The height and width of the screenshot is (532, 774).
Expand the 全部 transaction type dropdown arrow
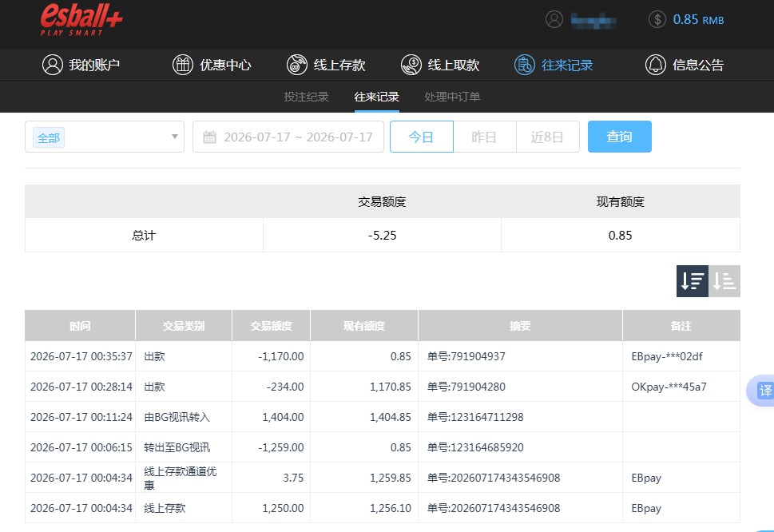click(x=175, y=137)
